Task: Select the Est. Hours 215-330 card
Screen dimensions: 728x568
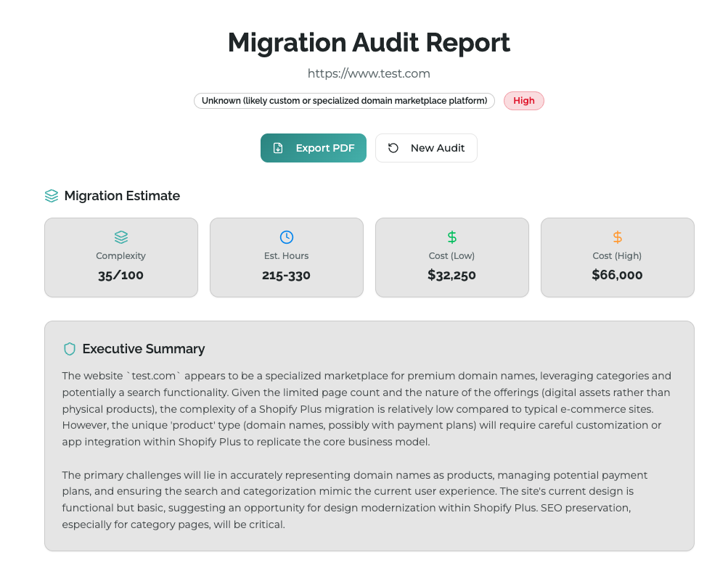Action: point(286,258)
